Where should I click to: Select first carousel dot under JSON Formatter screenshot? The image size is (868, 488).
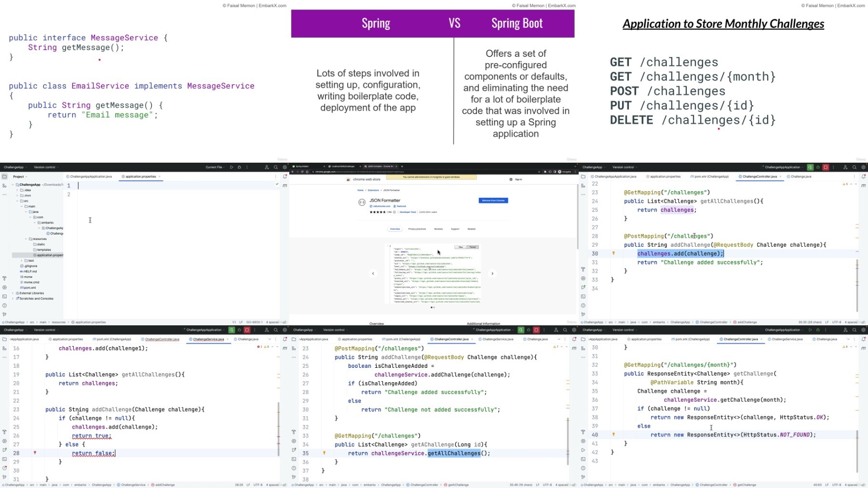coord(431,307)
